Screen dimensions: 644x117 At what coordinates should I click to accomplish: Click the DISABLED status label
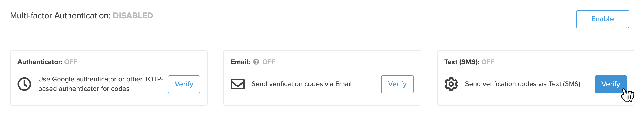coord(133,16)
